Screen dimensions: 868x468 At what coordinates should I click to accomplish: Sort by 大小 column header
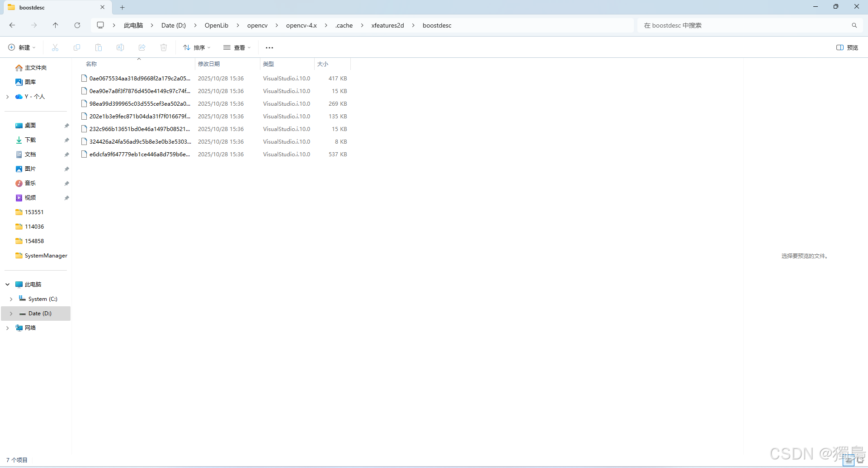point(323,64)
